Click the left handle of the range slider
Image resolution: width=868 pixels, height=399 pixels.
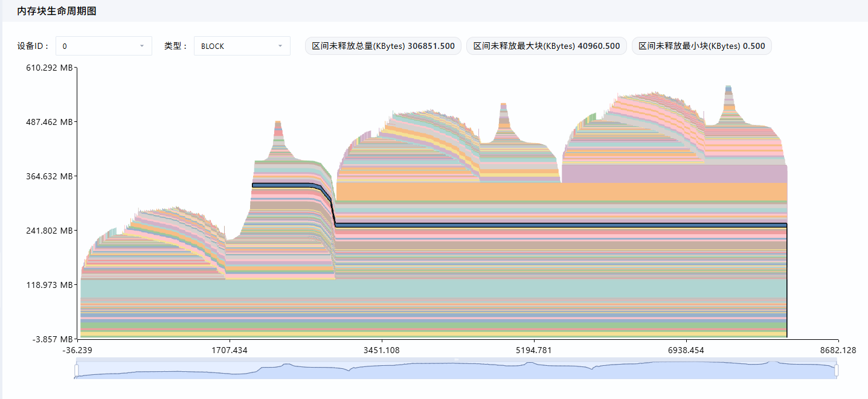[x=77, y=370]
